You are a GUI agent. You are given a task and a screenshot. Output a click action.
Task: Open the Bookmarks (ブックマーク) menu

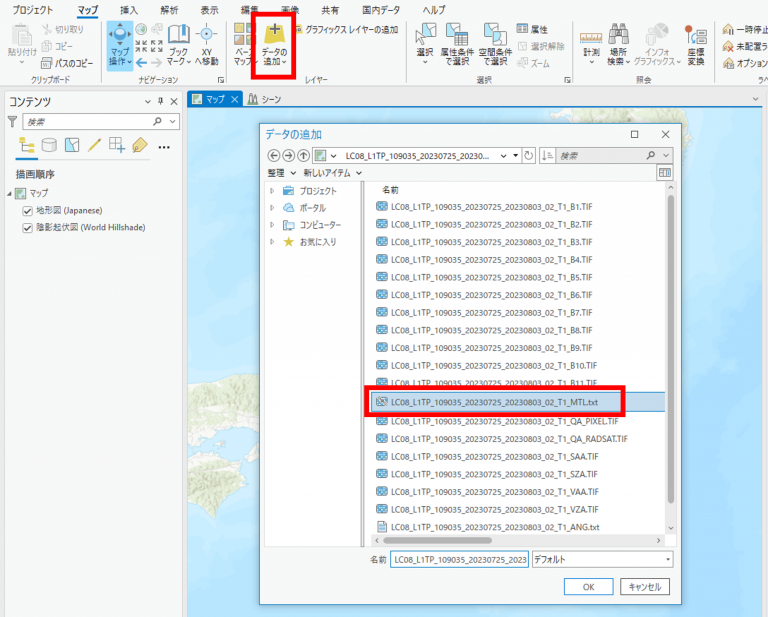[x=179, y=45]
